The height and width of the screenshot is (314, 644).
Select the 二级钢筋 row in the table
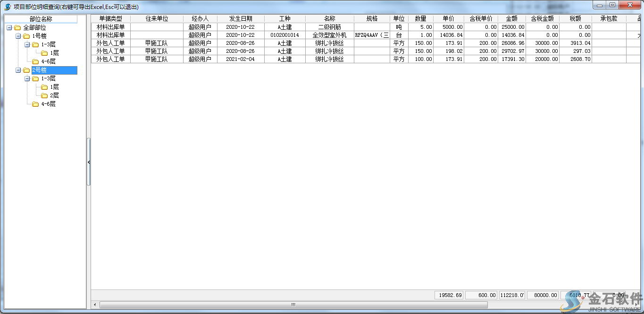[x=329, y=27]
